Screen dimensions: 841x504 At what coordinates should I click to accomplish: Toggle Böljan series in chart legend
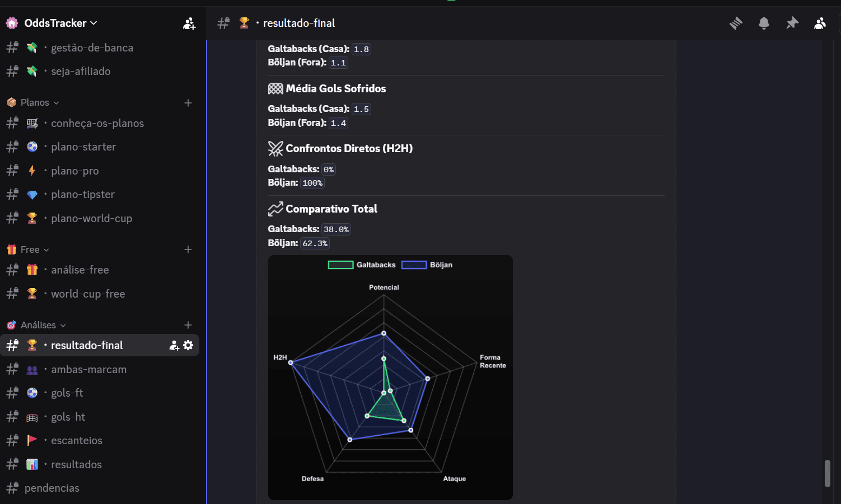[427, 265]
